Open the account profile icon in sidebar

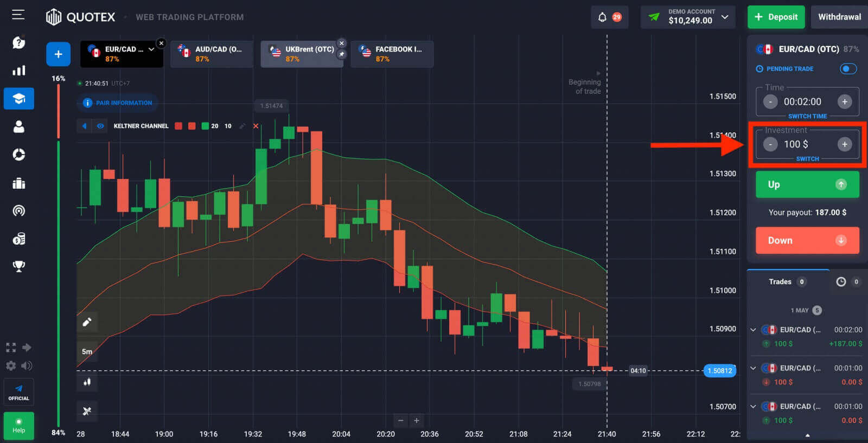[x=19, y=127]
